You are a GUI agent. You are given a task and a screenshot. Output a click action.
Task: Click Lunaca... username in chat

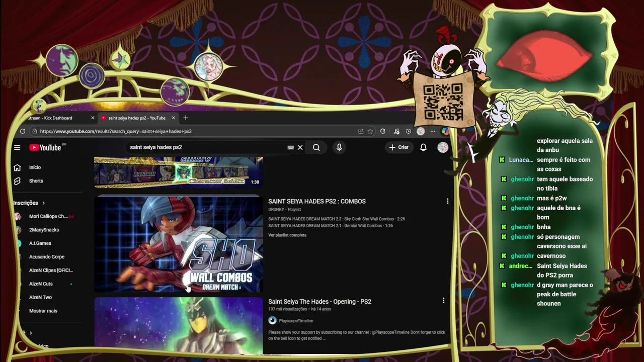coord(521,160)
